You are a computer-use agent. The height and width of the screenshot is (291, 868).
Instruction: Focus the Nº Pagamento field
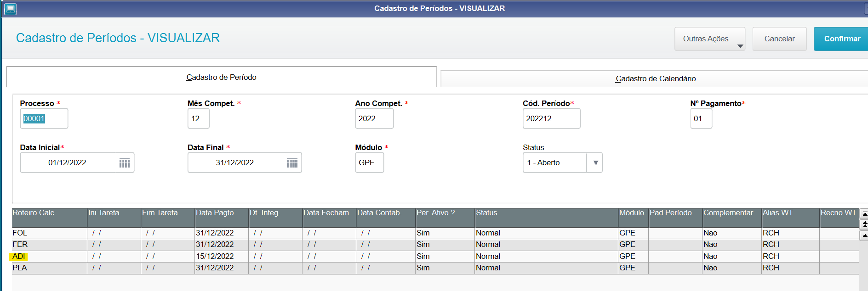(701, 118)
